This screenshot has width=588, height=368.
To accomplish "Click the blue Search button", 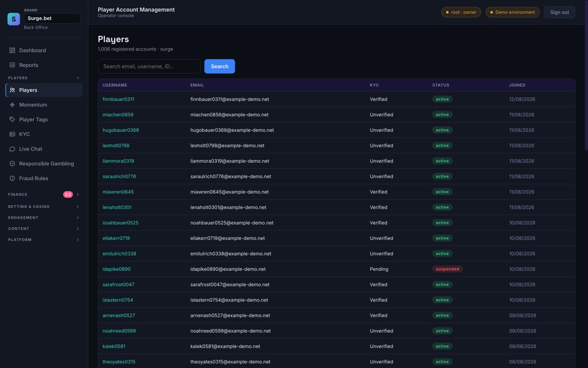I will coord(220,66).
